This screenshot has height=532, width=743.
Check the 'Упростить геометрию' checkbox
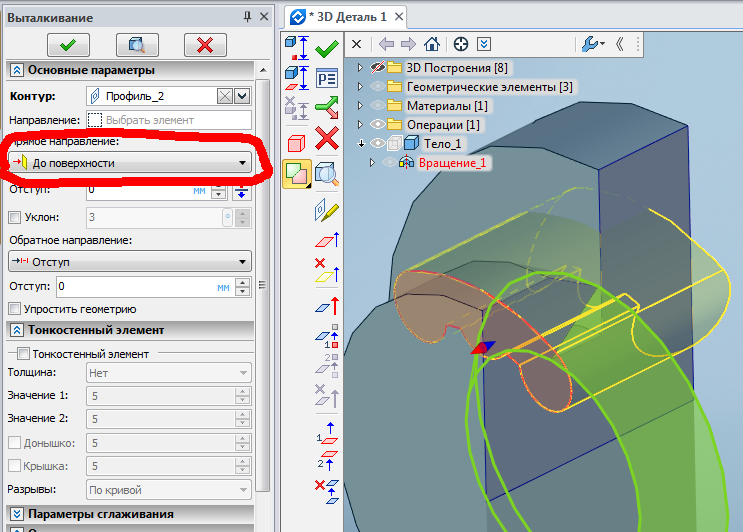click(x=15, y=309)
